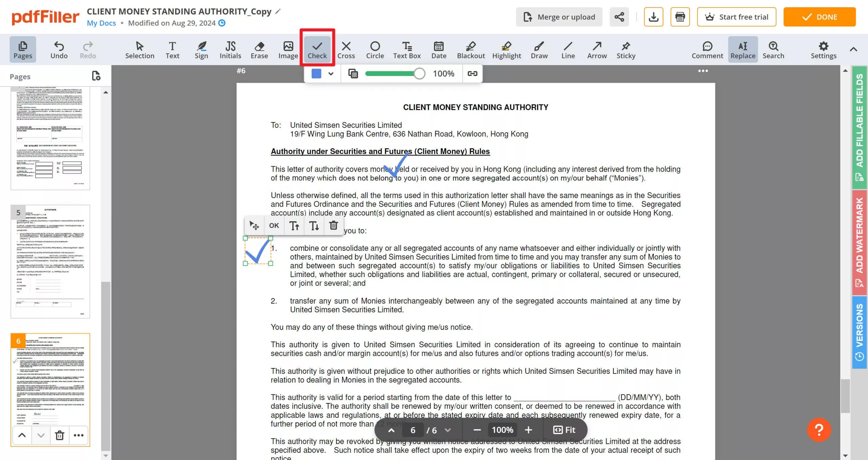This screenshot has width=868, height=460.
Task: Select the Highlight tool
Action: [x=507, y=49]
